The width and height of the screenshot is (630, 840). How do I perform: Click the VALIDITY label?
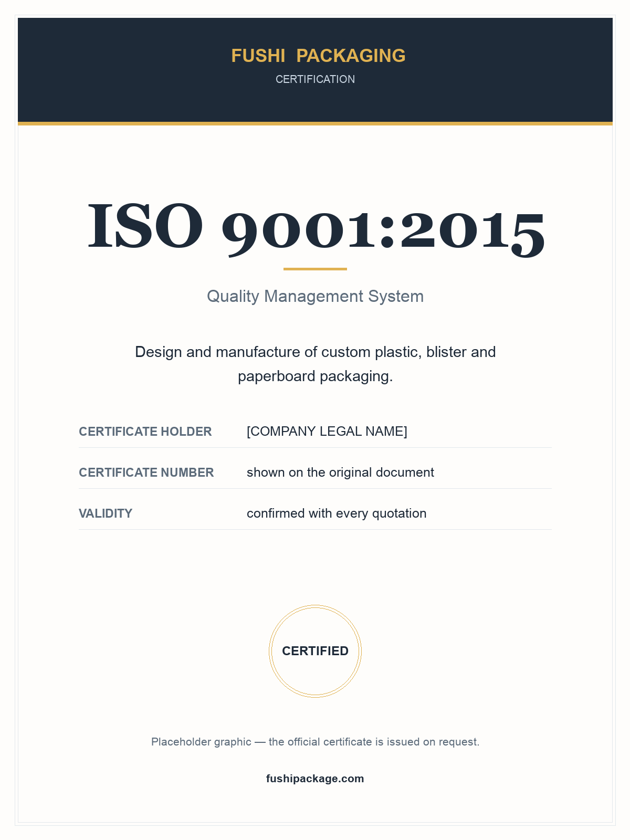point(106,513)
